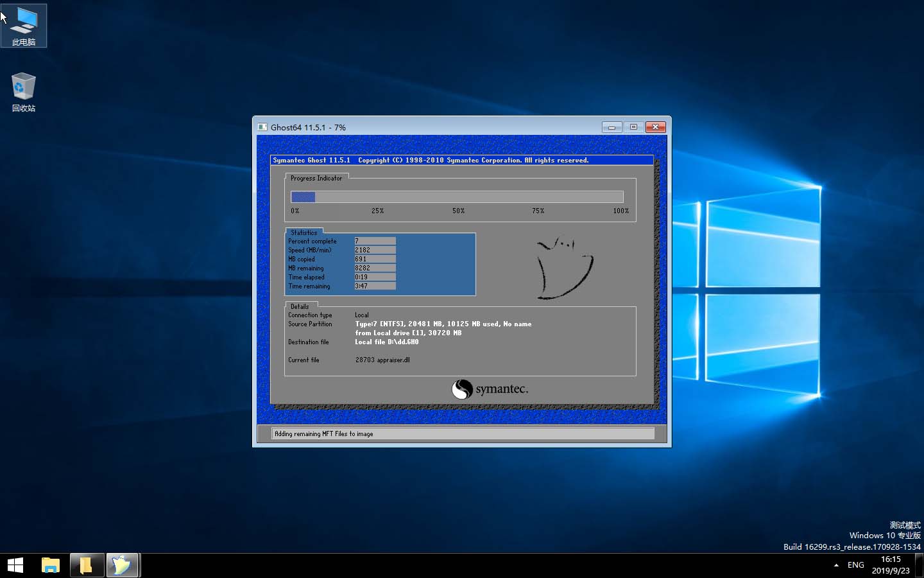Click the Connection type value Local
Image resolution: width=924 pixels, height=578 pixels.
click(362, 315)
